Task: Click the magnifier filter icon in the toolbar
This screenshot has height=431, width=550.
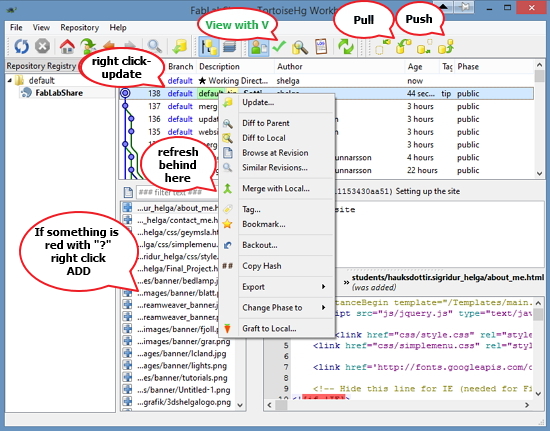Action: click(x=155, y=46)
